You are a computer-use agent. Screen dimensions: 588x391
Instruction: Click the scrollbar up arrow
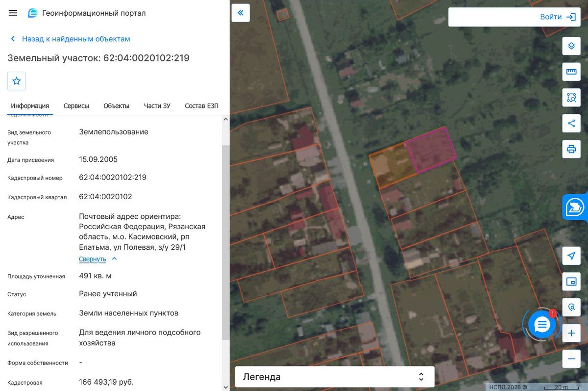point(225,119)
